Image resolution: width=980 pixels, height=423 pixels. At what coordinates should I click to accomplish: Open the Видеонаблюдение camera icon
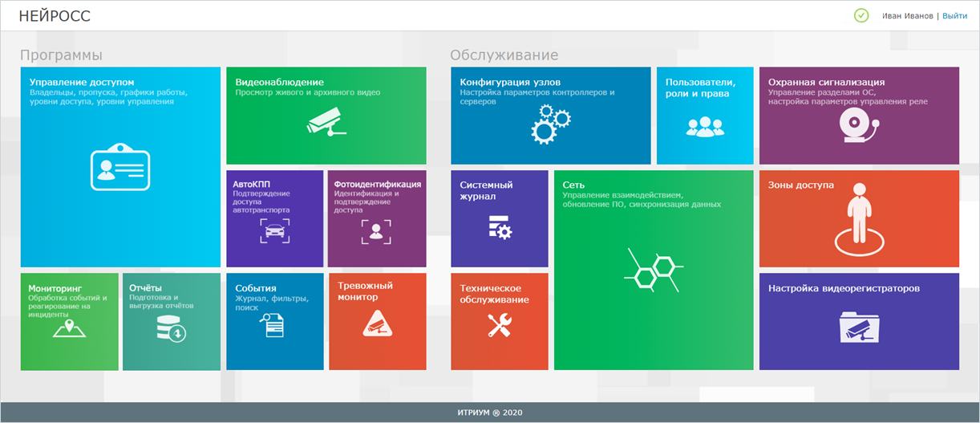coord(326,121)
